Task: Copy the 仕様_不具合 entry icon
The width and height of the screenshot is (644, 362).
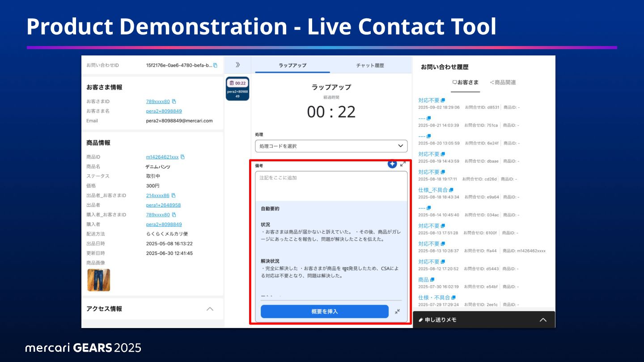Action: tap(451, 190)
